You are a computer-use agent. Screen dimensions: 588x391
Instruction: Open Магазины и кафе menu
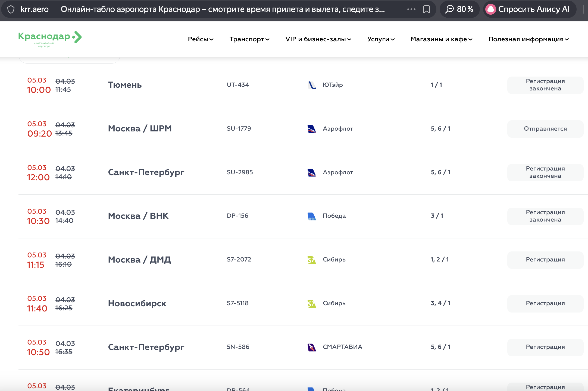(441, 39)
